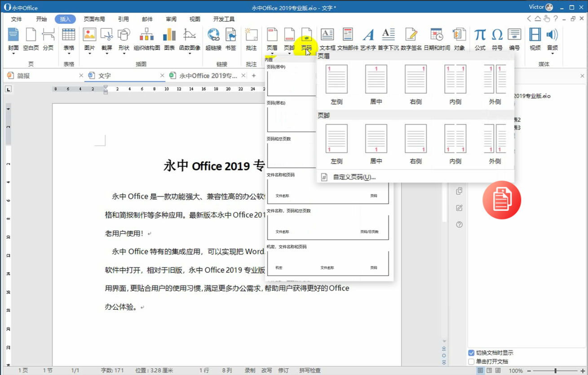Insert a page break with 分页
The image size is (588, 375).
48,35
